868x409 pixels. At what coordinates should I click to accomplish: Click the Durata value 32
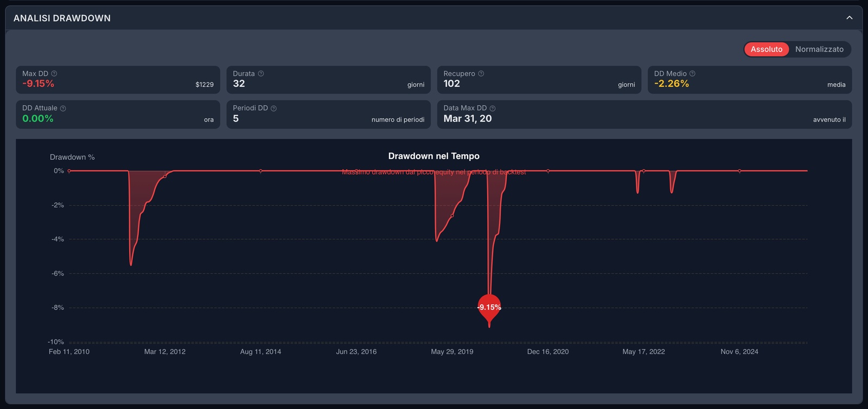239,84
